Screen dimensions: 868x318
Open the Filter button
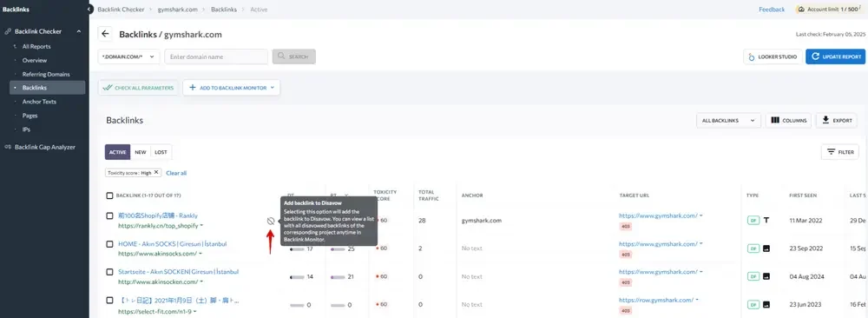pyautogui.click(x=839, y=152)
